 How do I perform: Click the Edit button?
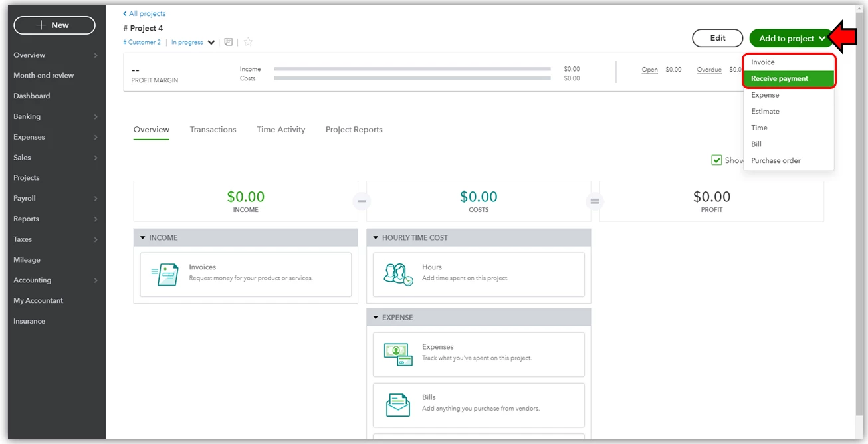pyautogui.click(x=718, y=38)
